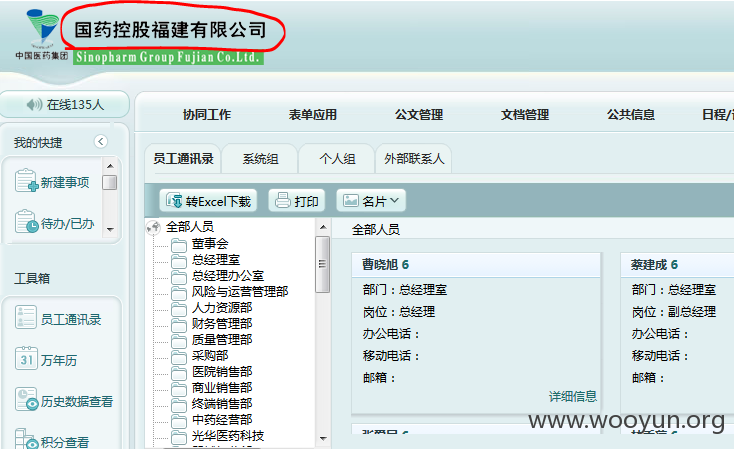The image size is (734, 449).
Task: Click the up arrow of the shortcuts panel scrollbar
Action: pos(110,166)
